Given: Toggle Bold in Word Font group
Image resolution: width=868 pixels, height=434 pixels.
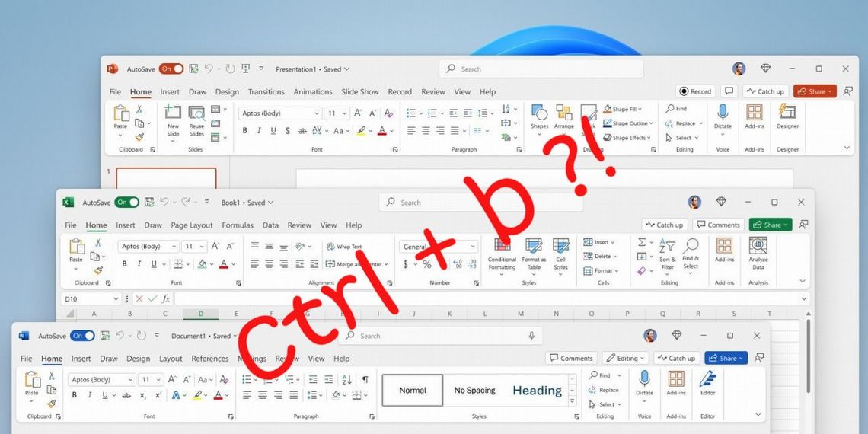Looking at the screenshot, I should [75, 395].
